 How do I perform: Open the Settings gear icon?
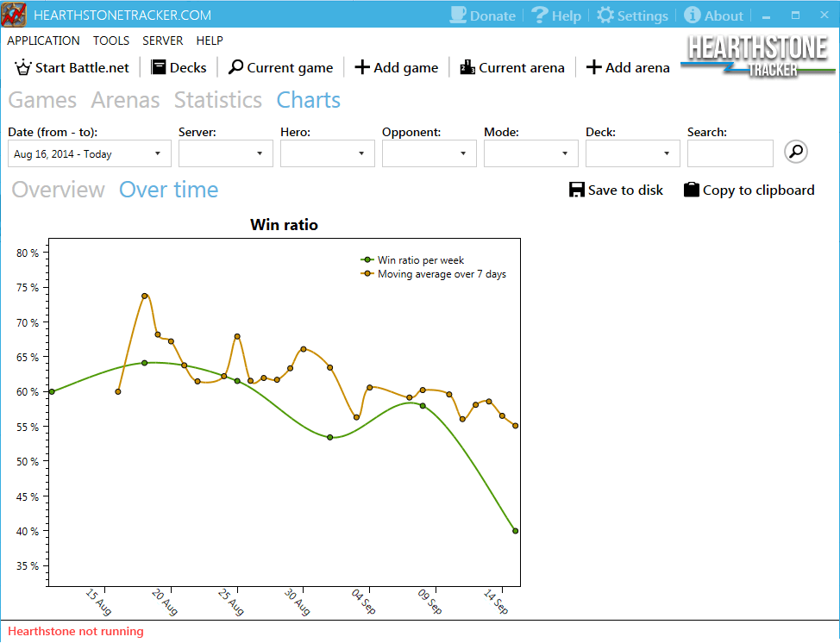tap(605, 15)
